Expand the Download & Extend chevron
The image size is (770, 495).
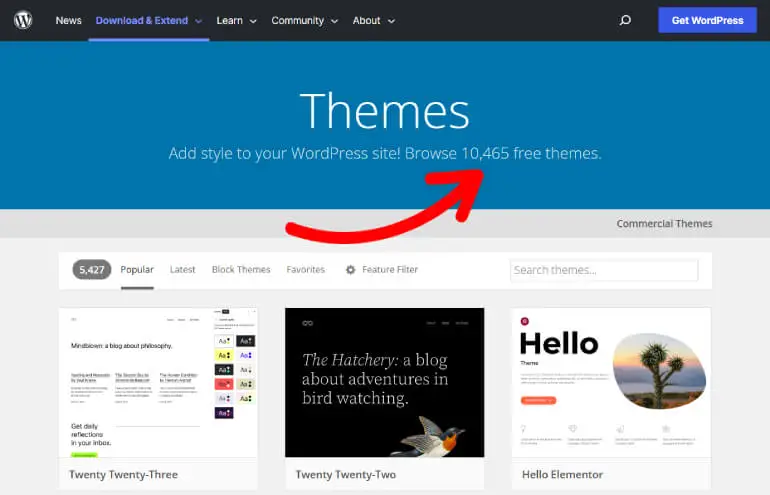click(198, 21)
